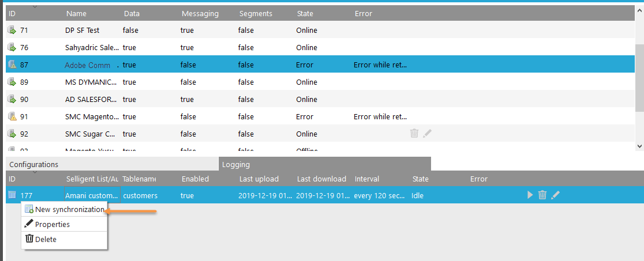Open Properties from the context menu
Viewport: 644px width, 261px height.
pyautogui.click(x=52, y=224)
